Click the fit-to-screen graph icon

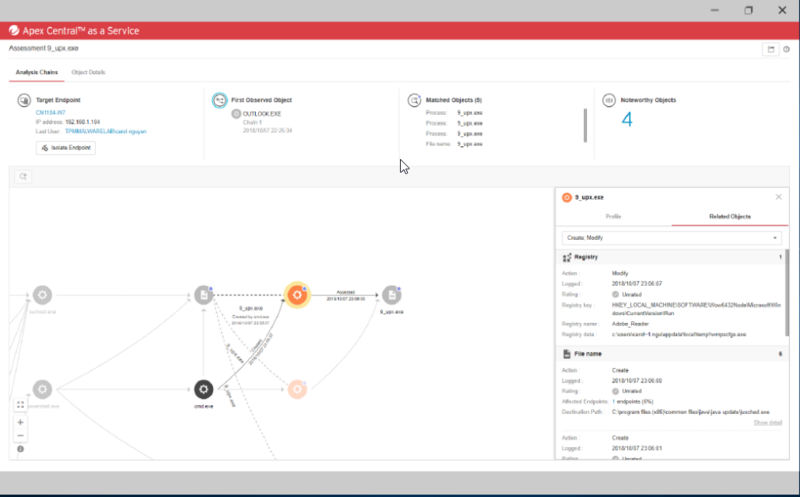[20, 405]
